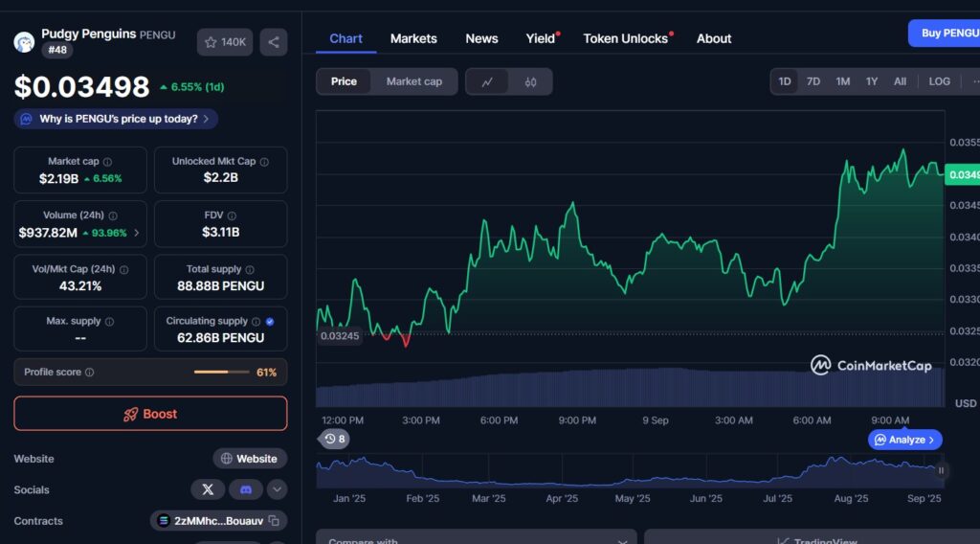Open the Compare with dropdown
980x544 pixels.
pos(477,537)
